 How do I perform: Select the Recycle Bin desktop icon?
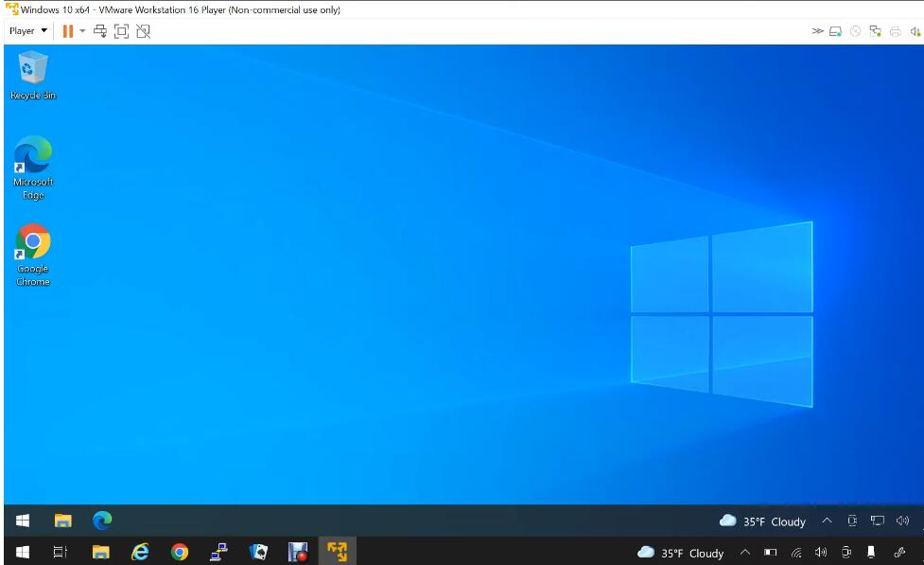point(33,76)
